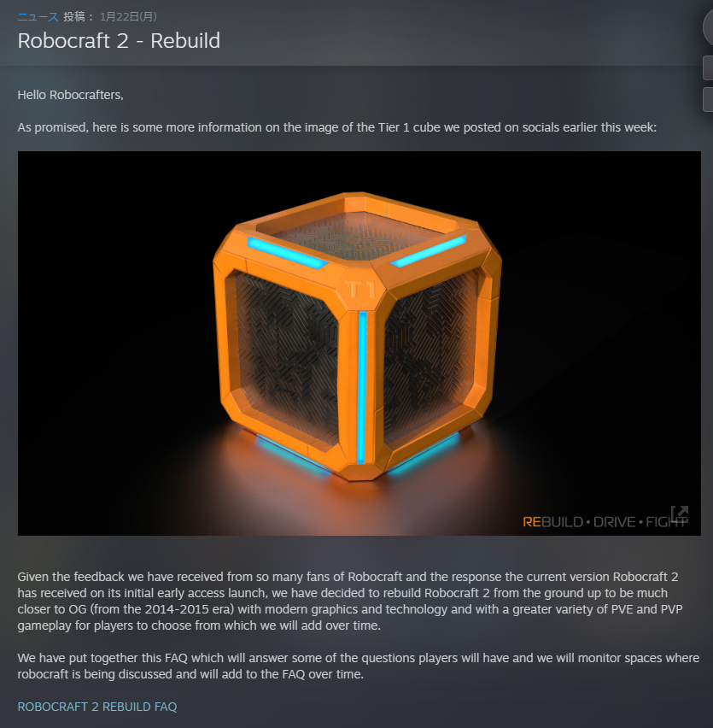Open the ニュース category link
The image size is (713, 728).
click(x=38, y=17)
